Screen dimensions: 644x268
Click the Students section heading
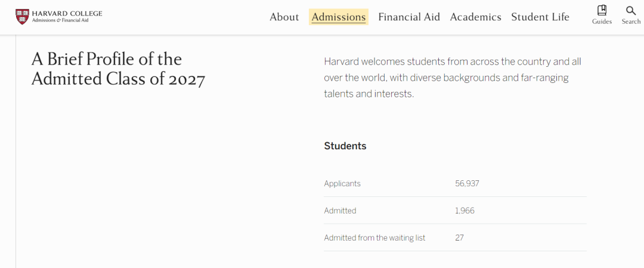(x=345, y=146)
